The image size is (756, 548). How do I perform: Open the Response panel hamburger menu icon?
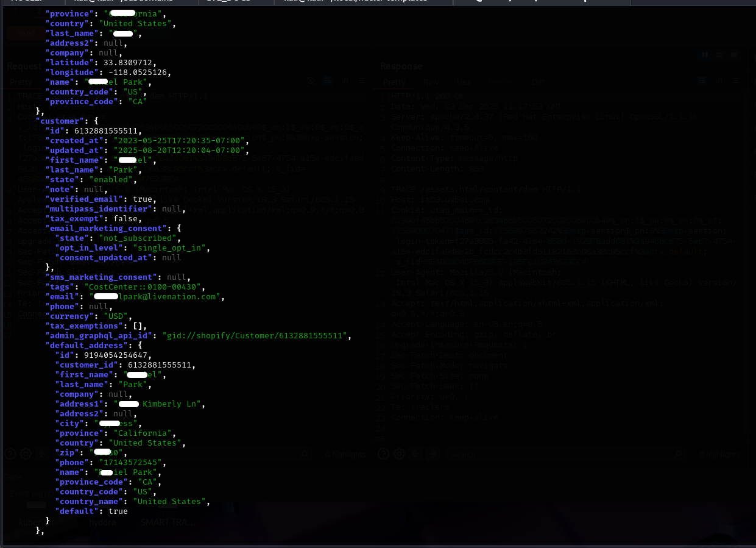click(x=736, y=80)
